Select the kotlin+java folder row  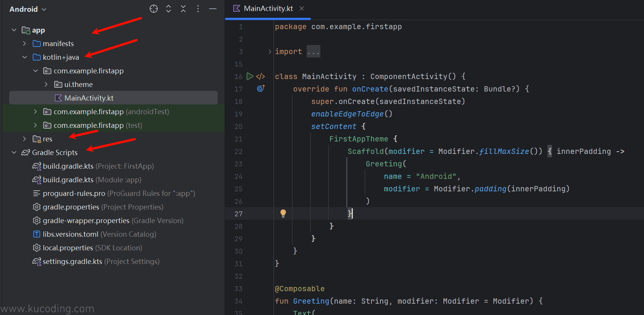114,57
